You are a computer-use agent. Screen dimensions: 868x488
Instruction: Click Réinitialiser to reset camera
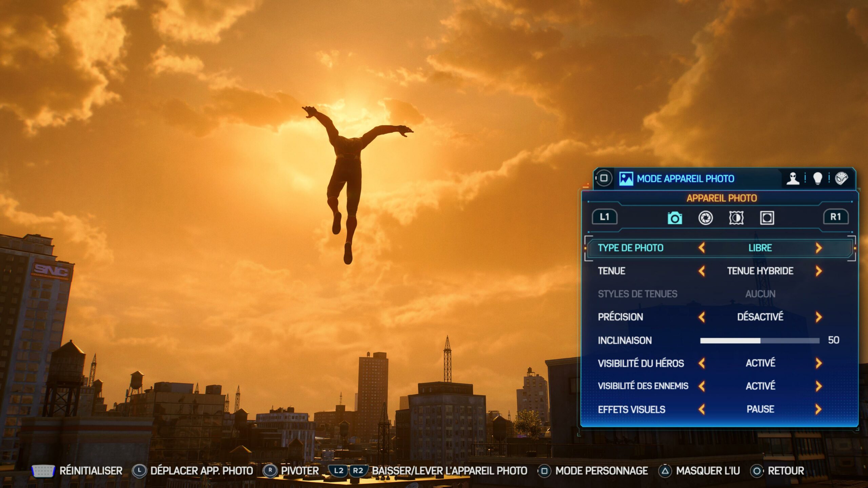(91, 471)
